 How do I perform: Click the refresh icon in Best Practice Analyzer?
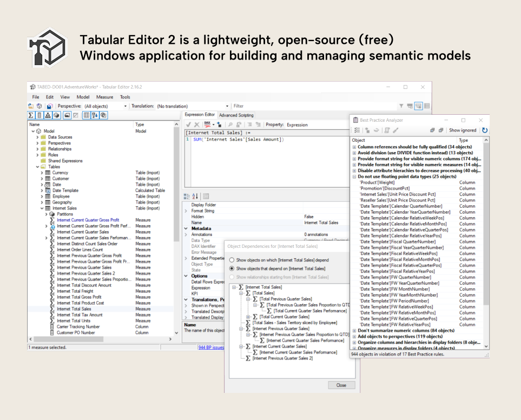tap(484, 130)
